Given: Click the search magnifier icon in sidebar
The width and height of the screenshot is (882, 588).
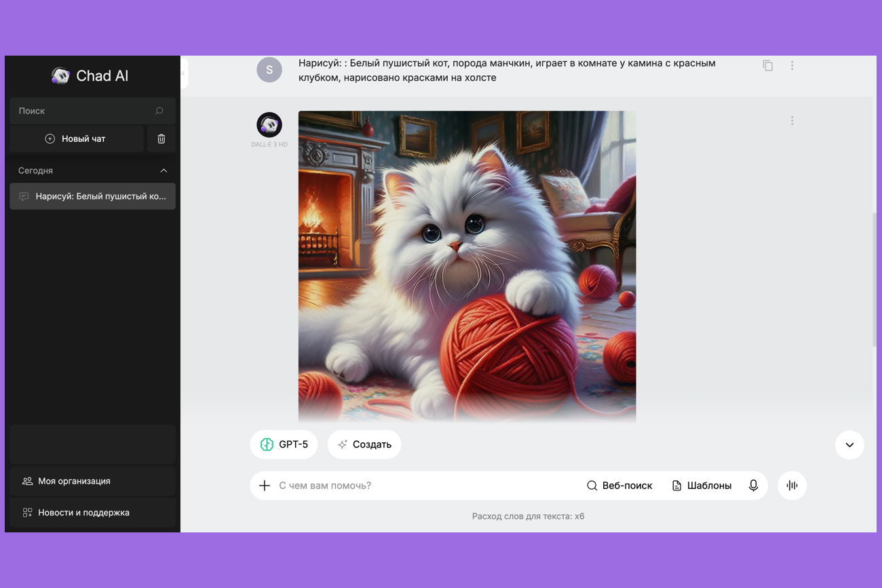Looking at the screenshot, I should click(x=159, y=111).
